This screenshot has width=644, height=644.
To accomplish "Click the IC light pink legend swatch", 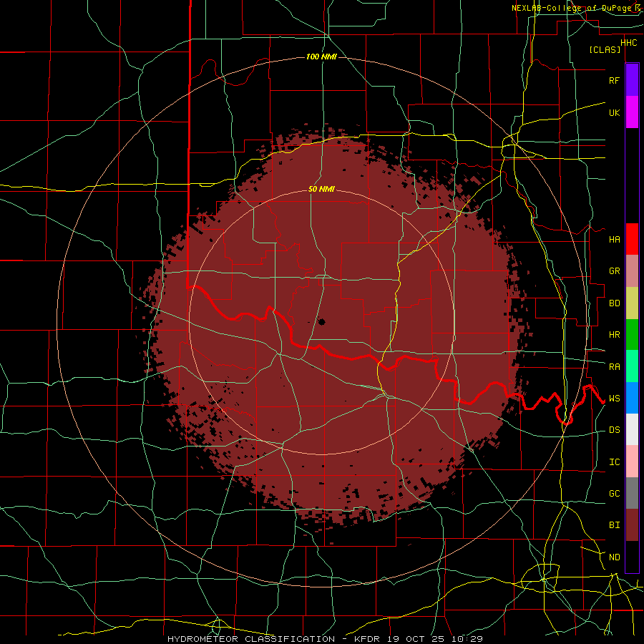I will (x=632, y=462).
